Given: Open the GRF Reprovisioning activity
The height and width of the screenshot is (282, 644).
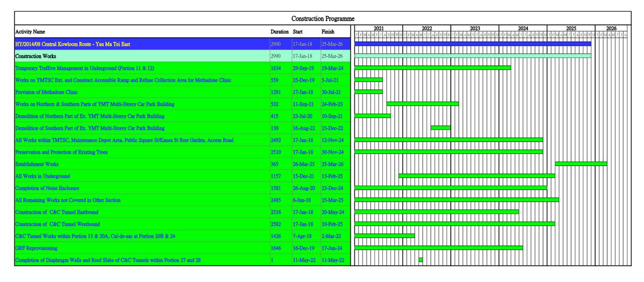Looking at the screenshot, I should point(36,248).
